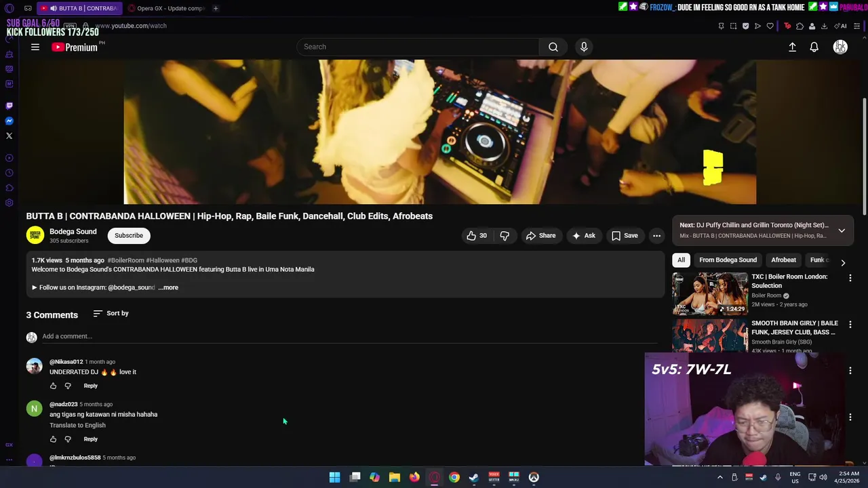This screenshot has width=868, height=488.
Task: Open Twitch in the Opera sidebar
Action: (x=9, y=106)
